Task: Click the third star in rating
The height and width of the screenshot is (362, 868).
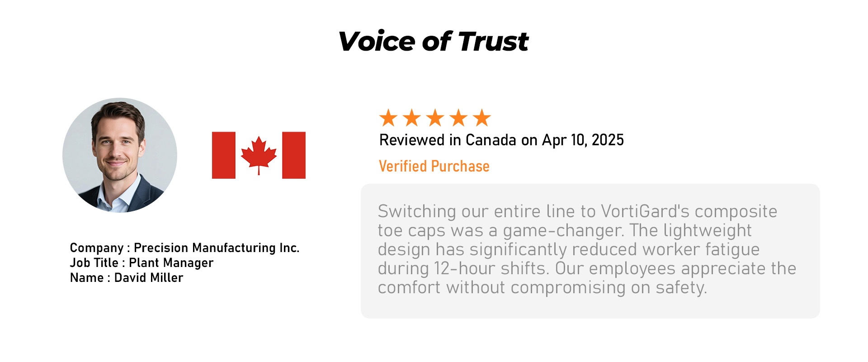Action: click(435, 118)
